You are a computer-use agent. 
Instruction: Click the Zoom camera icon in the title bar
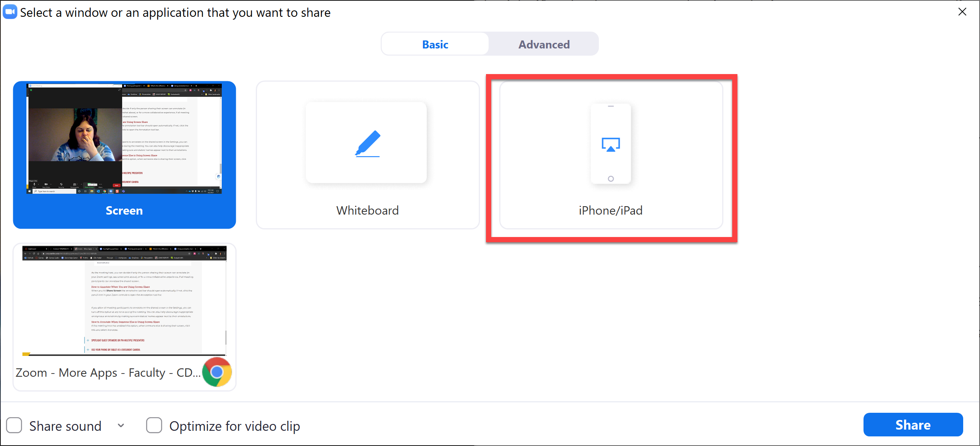tap(10, 12)
